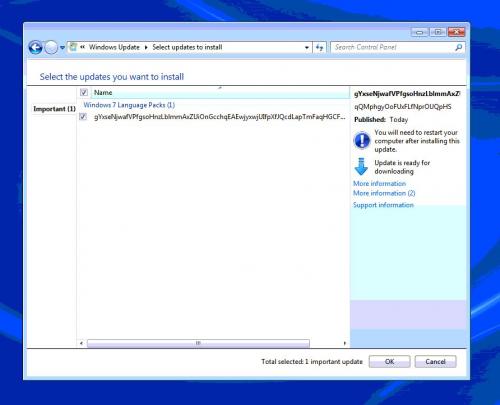Click the You will need to restart text

(x=417, y=141)
